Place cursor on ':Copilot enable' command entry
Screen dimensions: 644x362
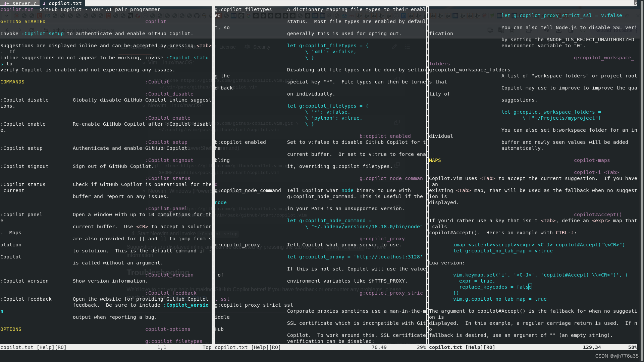[x=23, y=124]
